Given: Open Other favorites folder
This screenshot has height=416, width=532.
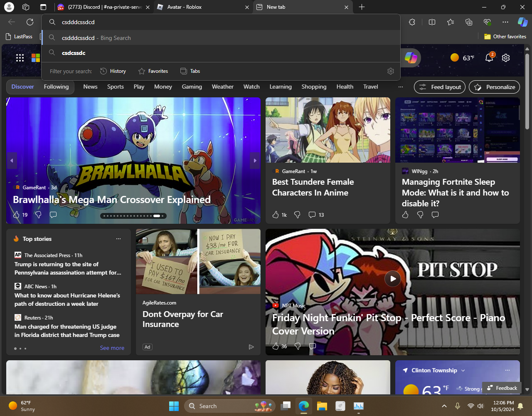Looking at the screenshot, I should 505,37.
